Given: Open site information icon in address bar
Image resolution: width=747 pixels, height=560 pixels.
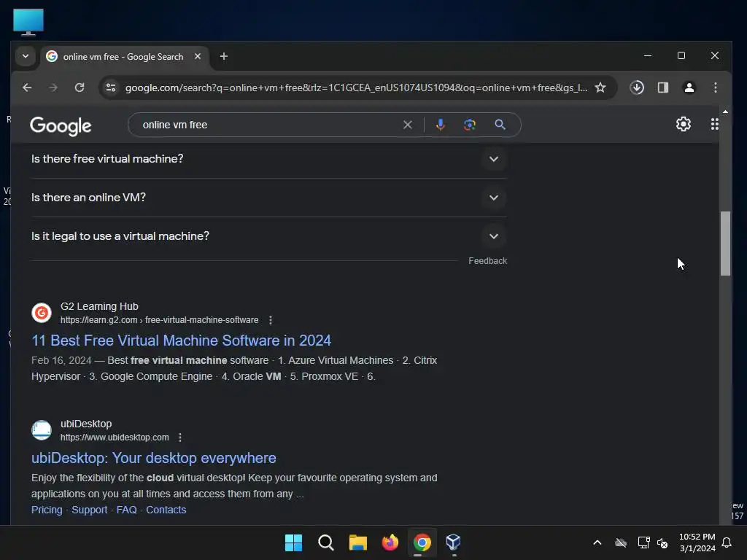Looking at the screenshot, I should [x=111, y=87].
